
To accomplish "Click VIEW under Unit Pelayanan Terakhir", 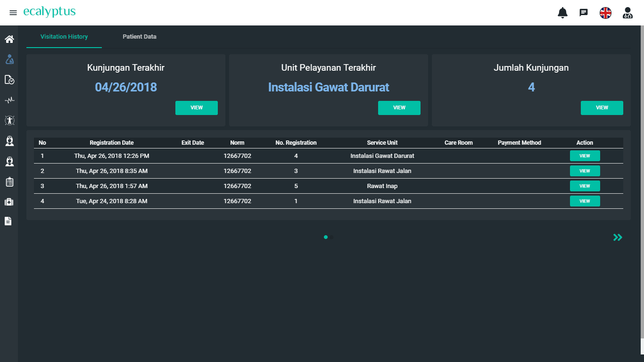I will click(x=399, y=108).
